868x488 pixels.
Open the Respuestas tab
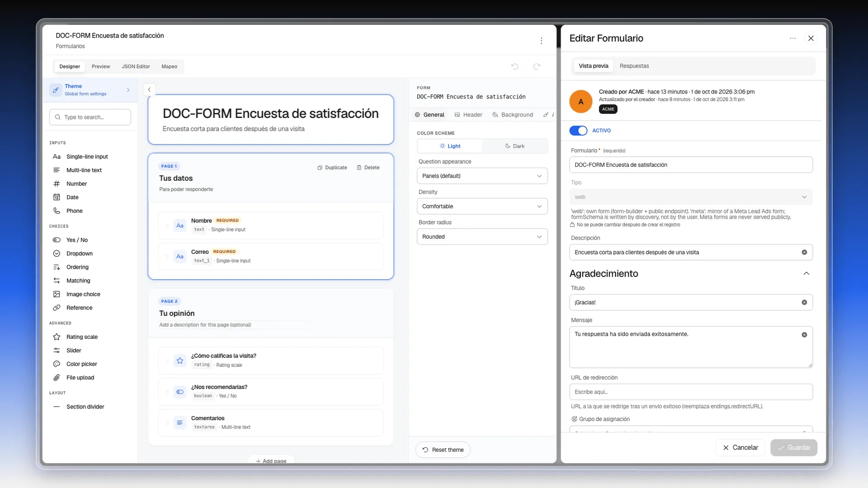point(634,66)
